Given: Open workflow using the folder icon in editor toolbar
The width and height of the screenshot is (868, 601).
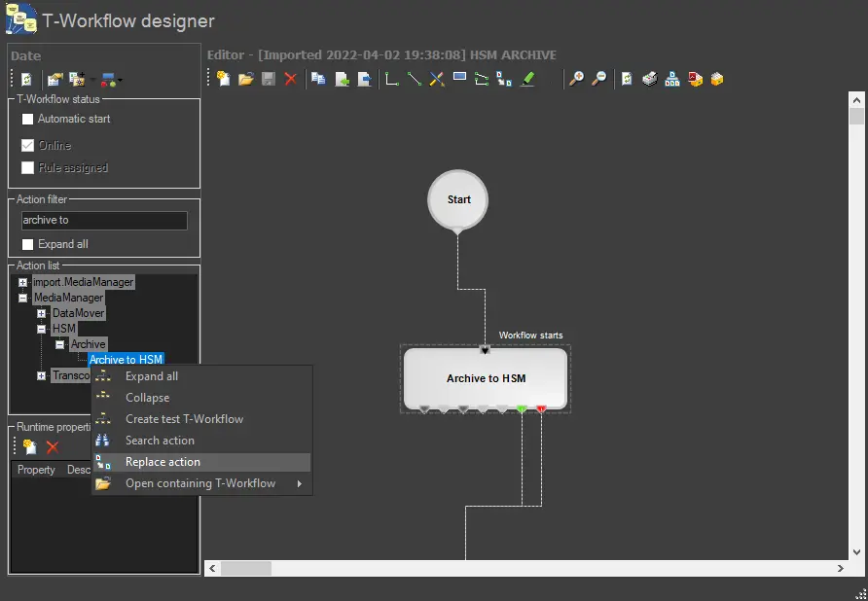Looking at the screenshot, I should click(246, 79).
